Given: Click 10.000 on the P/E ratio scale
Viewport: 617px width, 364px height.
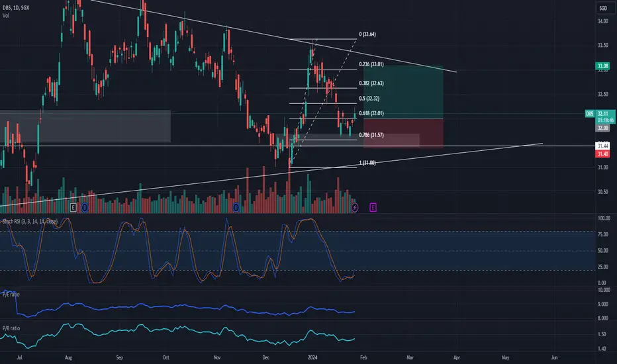Looking at the screenshot, I should click(x=604, y=290).
